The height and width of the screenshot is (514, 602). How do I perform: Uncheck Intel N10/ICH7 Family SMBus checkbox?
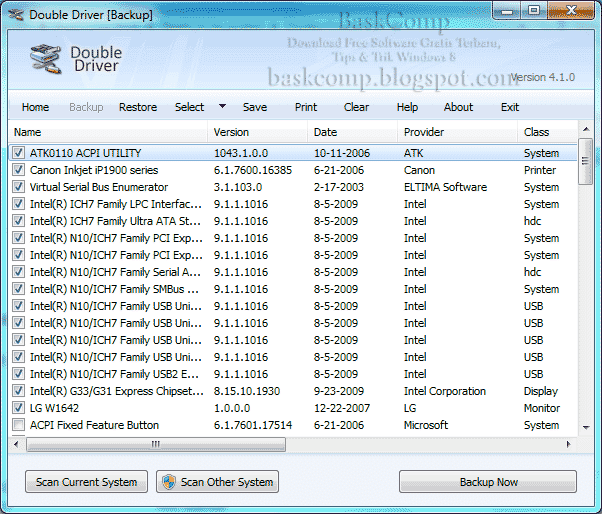click(18, 289)
